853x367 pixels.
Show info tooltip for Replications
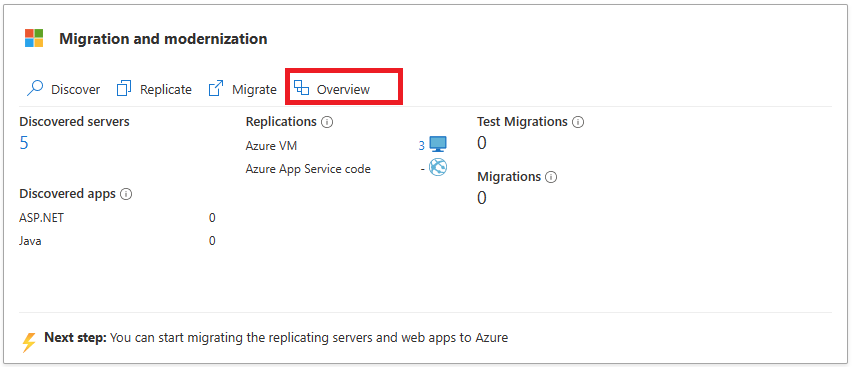327,122
